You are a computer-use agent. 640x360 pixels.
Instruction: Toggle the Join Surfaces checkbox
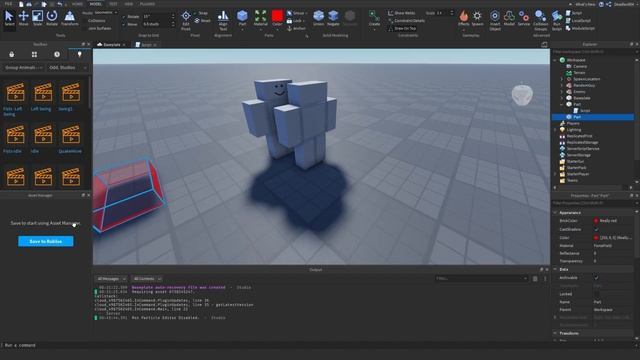pyautogui.click(x=84, y=29)
